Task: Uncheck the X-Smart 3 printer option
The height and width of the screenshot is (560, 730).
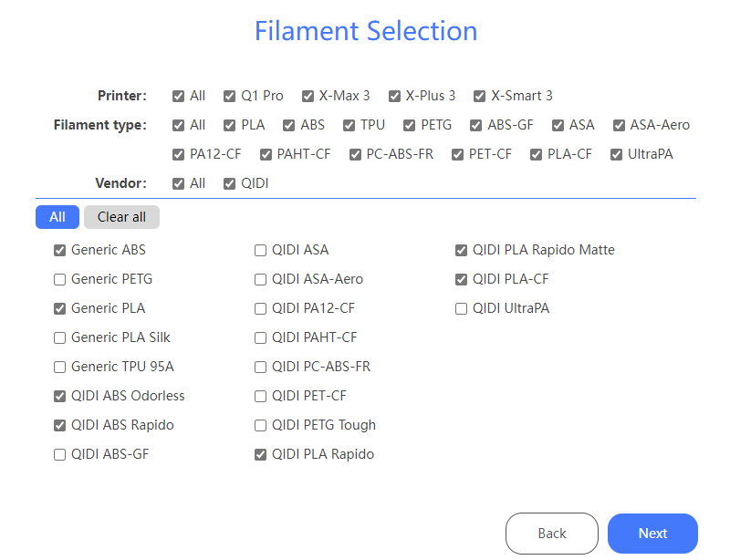Action: point(480,96)
